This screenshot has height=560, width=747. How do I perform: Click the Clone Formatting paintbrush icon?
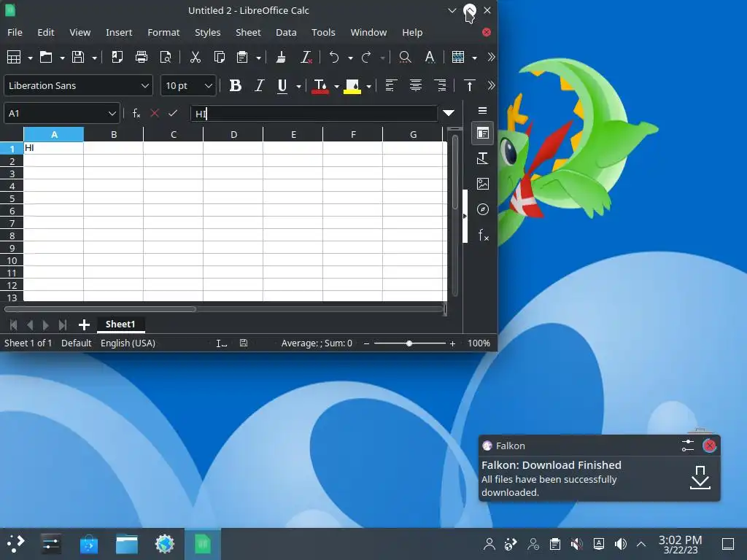(281, 57)
